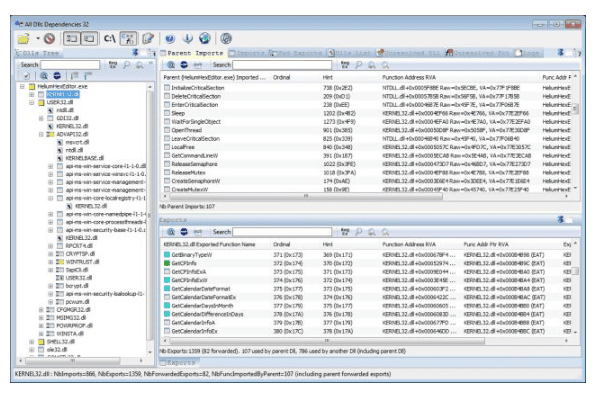Image resolution: width=603 pixels, height=394 pixels.
Task: Click dark round icon in Exports toolbar
Action: [184, 232]
